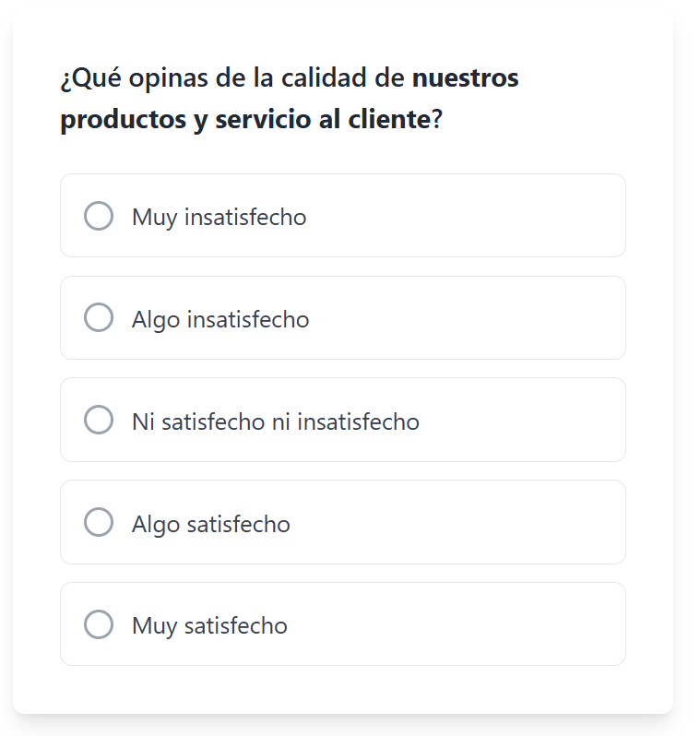Image resolution: width=700 pixels, height=736 pixels.
Task: Click the question mark ending the survey question
Action: [x=437, y=121]
